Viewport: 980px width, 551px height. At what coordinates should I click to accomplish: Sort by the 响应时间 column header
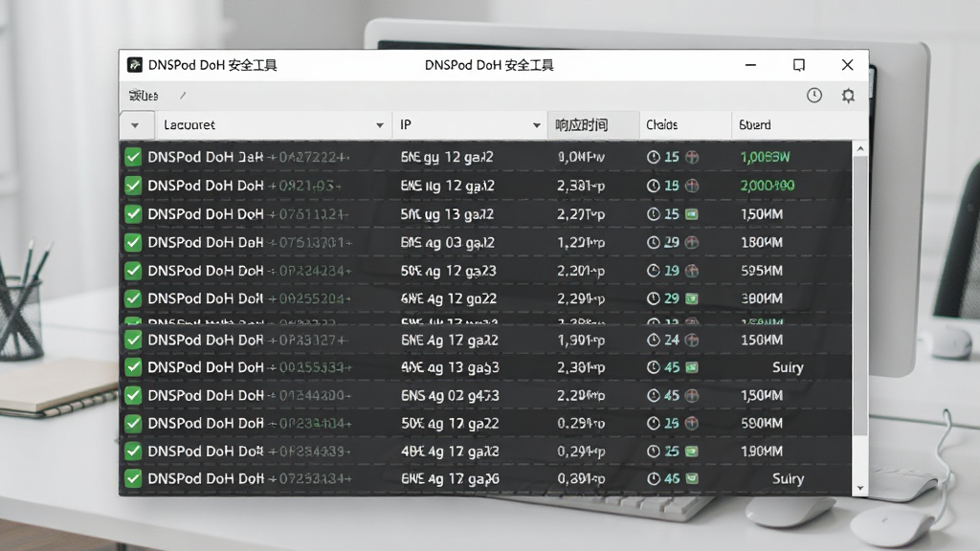(x=593, y=125)
